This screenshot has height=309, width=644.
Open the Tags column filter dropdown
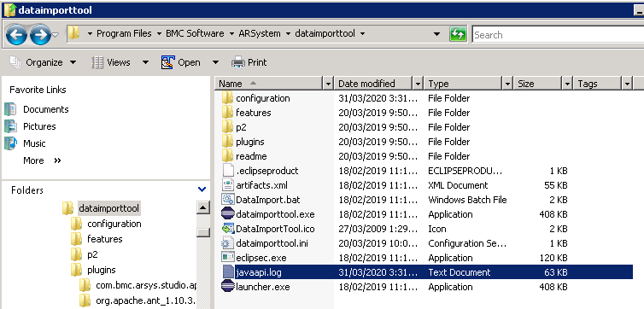(627, 84)
